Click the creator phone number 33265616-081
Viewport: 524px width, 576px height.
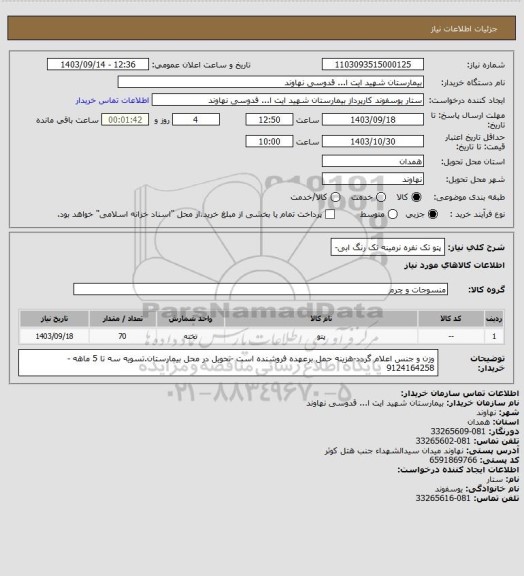[x=443, y=498]
